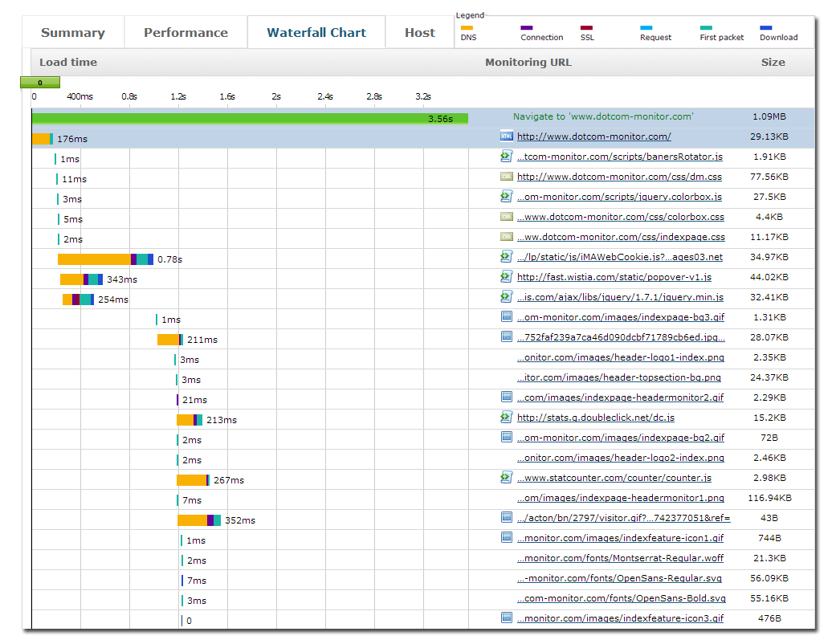
Task: Click the script icon for jquery.colorbox.js
Action: 507,196
